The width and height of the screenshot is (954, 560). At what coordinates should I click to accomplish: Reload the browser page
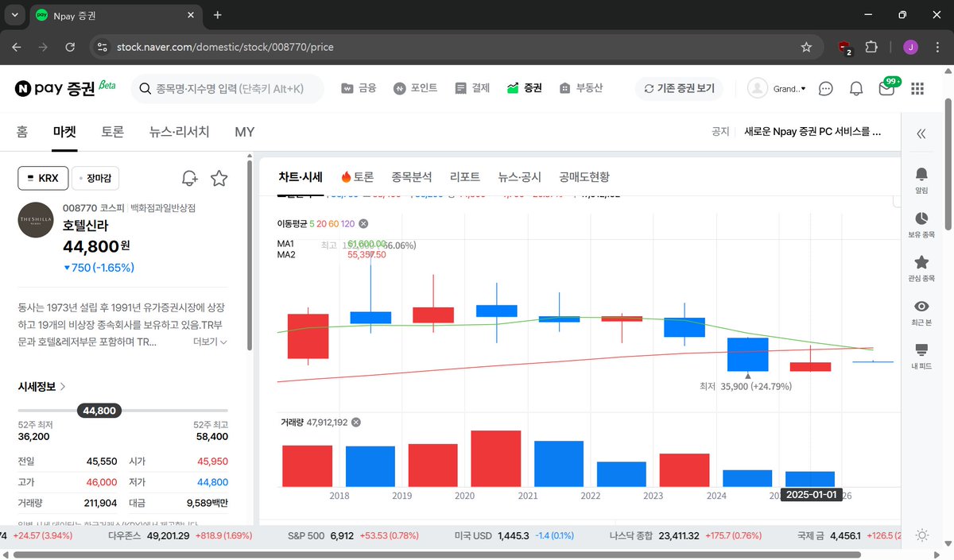(70, 47)
